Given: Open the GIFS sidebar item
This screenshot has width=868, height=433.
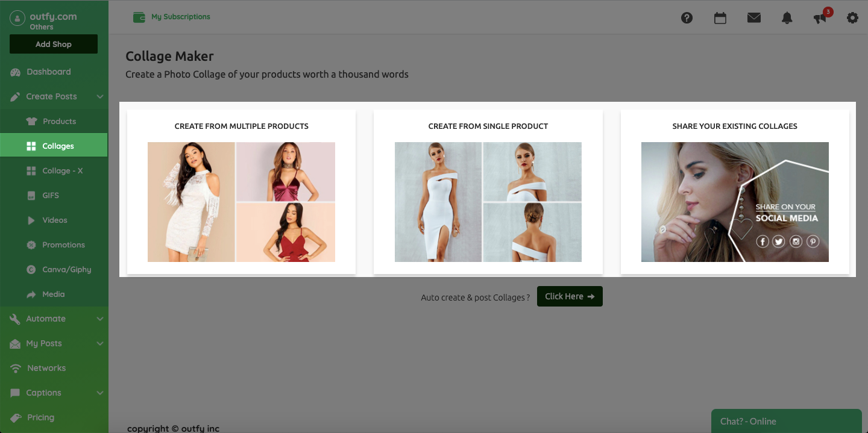Looking at the screenshot, I should coord(51,196).
